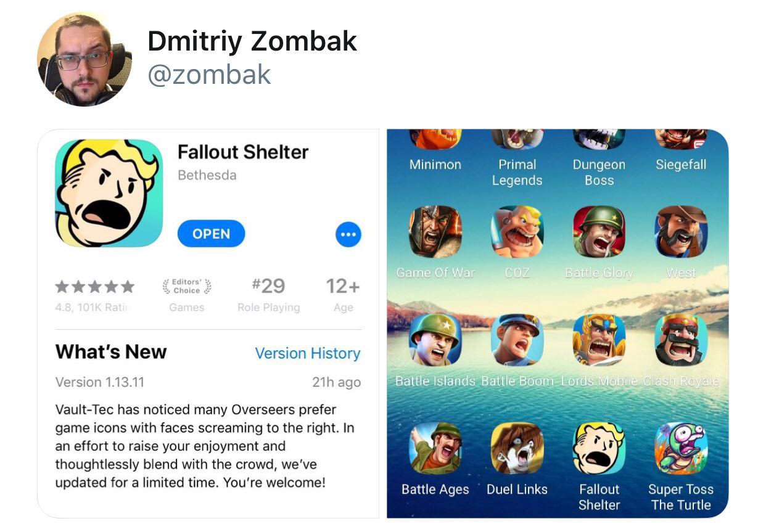This screenshot has height=532, width=766.
Task: Open the Game Of War app icon
Action: 435,232
